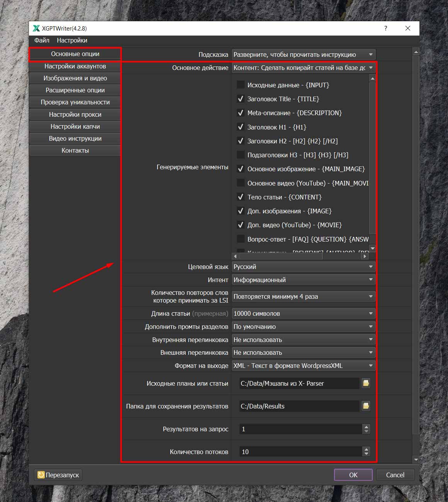This screenshot has height=502, width=448.
Task: Switch to Настройки аккаунтов tab
Action: [75, 66]
